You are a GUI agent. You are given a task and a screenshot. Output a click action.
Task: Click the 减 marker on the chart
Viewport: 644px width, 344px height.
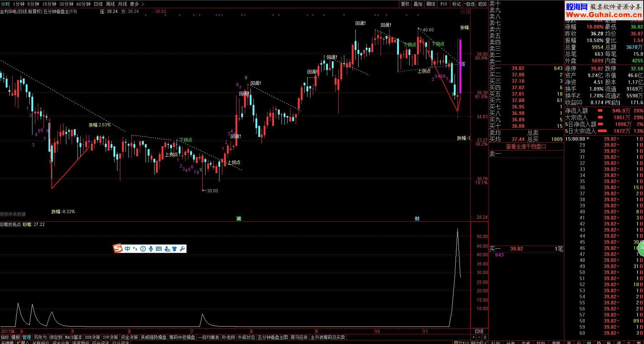point(239,218)
